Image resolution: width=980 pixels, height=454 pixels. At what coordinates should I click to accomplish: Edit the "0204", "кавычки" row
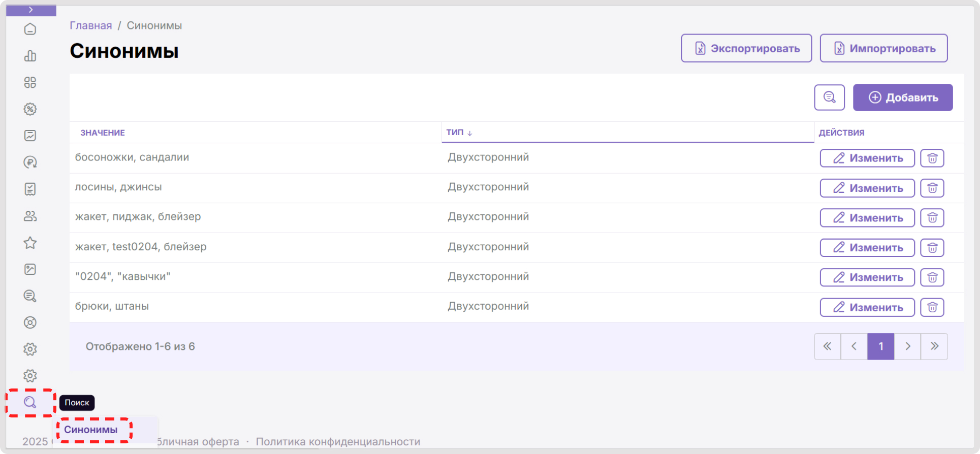867,277
